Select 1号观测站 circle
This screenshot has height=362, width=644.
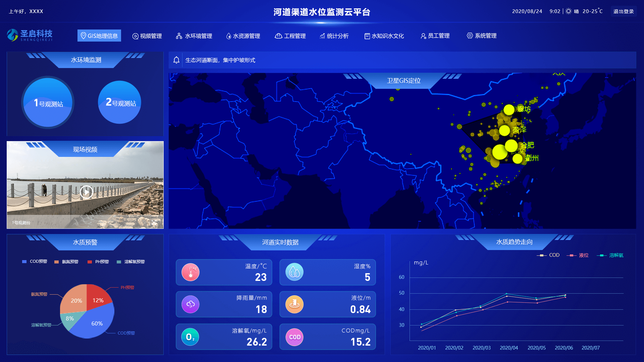[48, 102]
